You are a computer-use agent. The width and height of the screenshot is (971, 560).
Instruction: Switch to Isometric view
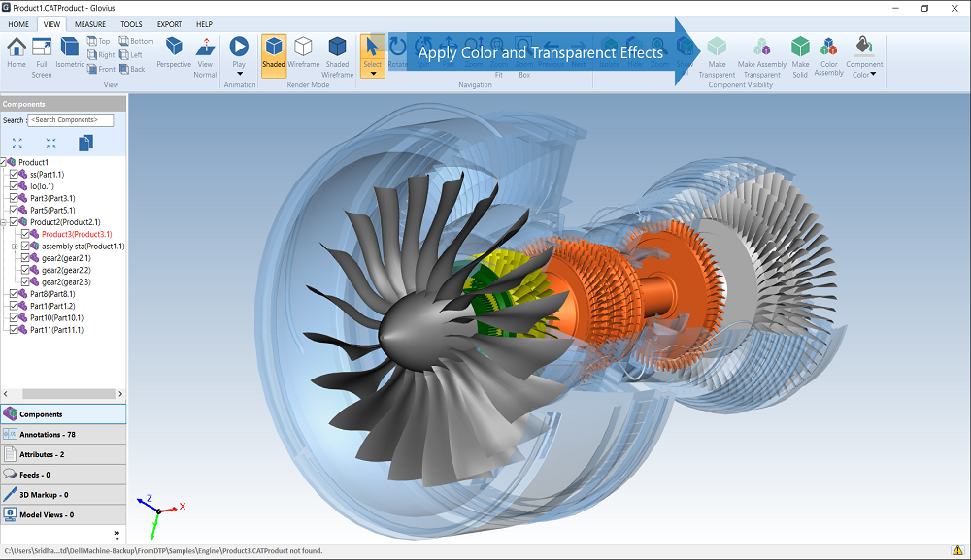point(70,52)
